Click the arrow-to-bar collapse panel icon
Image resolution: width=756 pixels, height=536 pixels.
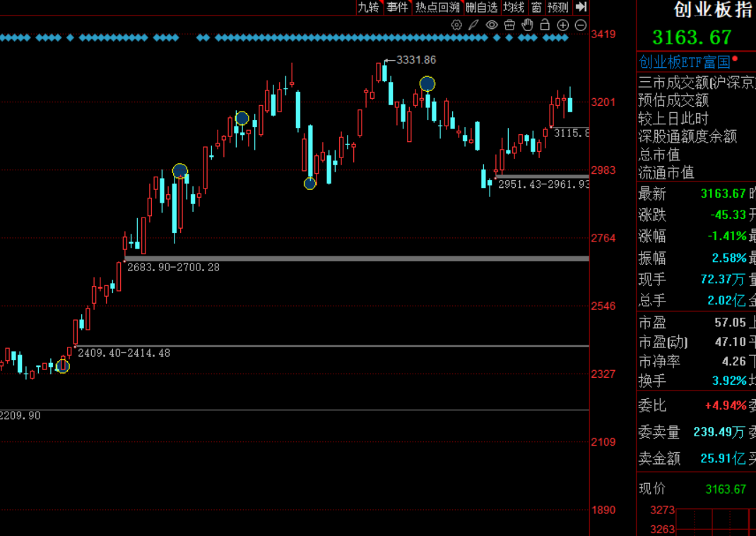(581, 7)
